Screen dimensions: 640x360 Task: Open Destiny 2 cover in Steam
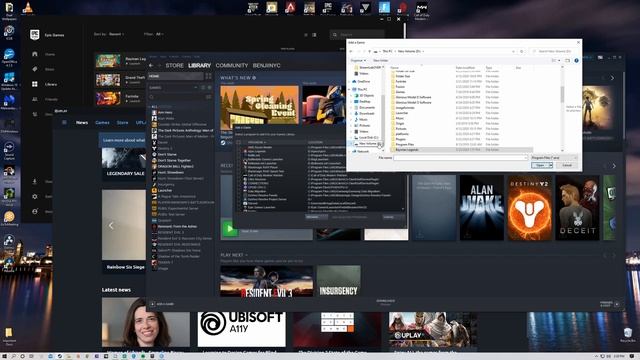(x=529, y=207)
